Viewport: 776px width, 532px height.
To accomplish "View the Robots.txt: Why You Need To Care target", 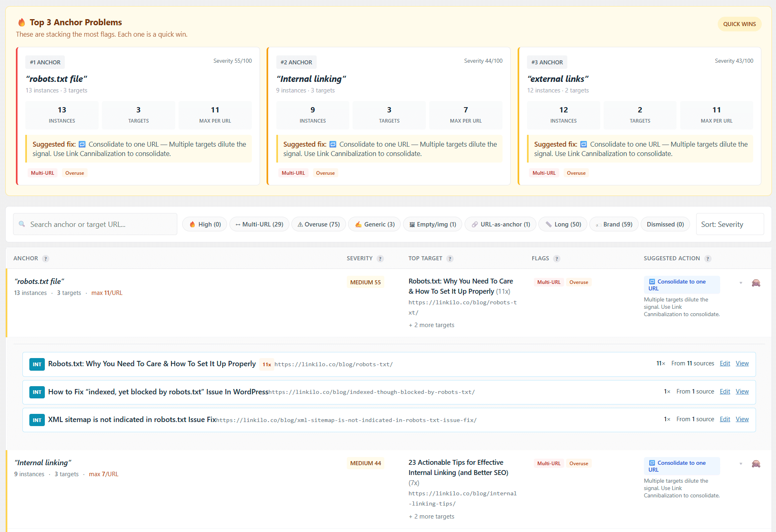I will tap(742, 363).
